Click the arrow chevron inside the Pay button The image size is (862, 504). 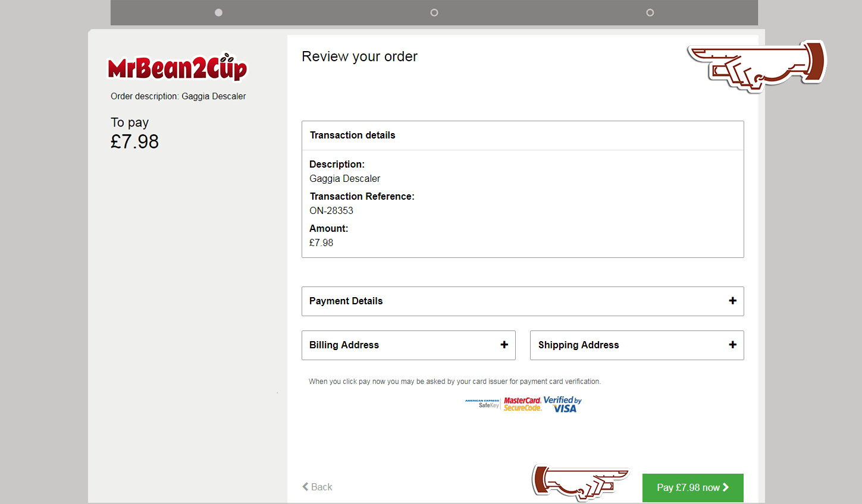coord(725,487)
